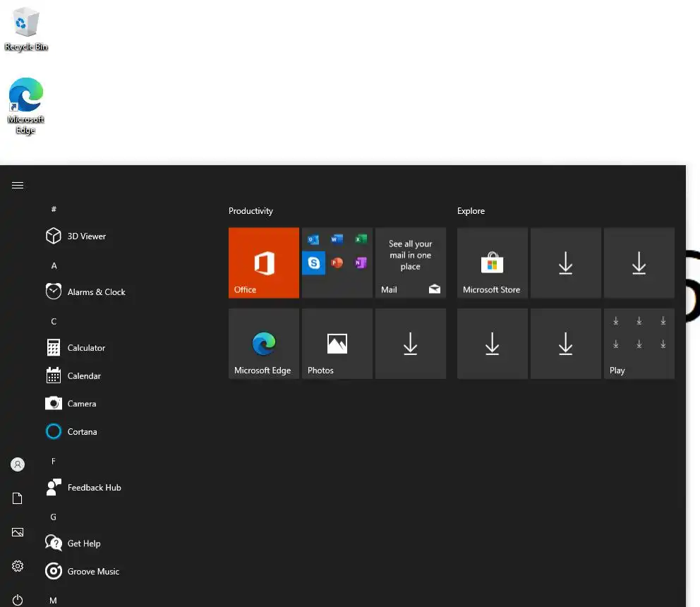700x607 pixels.
Task: Open the Office tile
Action: coord(264,263)
